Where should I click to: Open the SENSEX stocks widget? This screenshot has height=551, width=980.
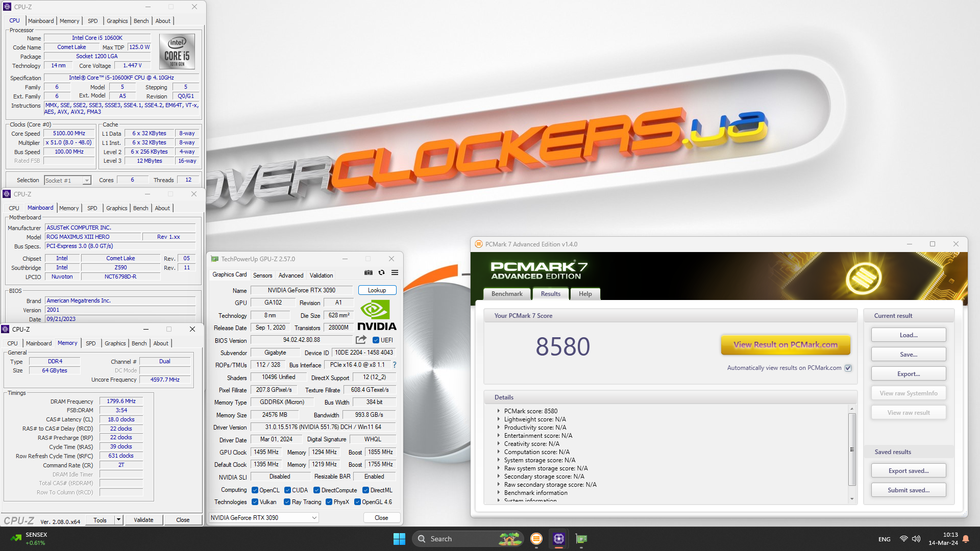[x=29, y=539]
